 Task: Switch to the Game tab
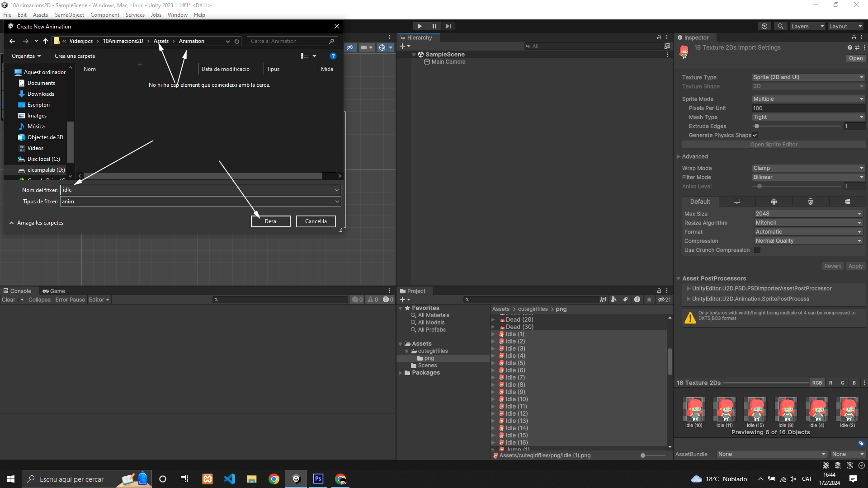(54, 291)
